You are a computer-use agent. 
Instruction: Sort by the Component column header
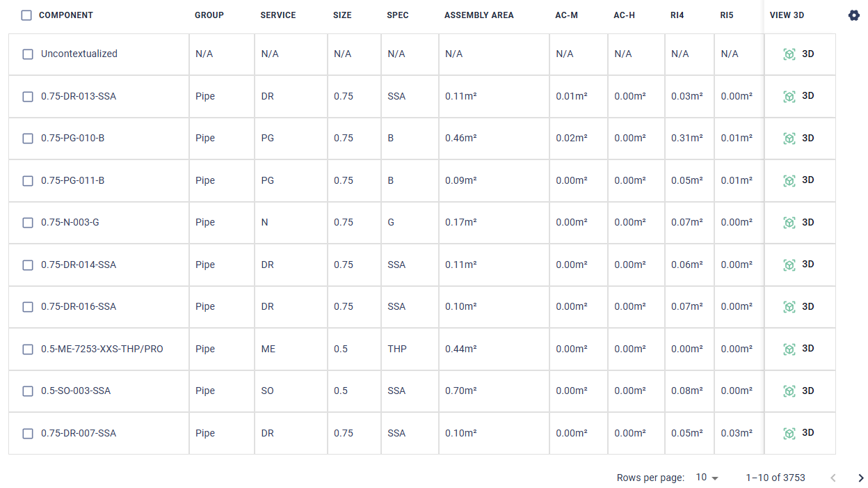pyautogui.click(x=65, y=15)
